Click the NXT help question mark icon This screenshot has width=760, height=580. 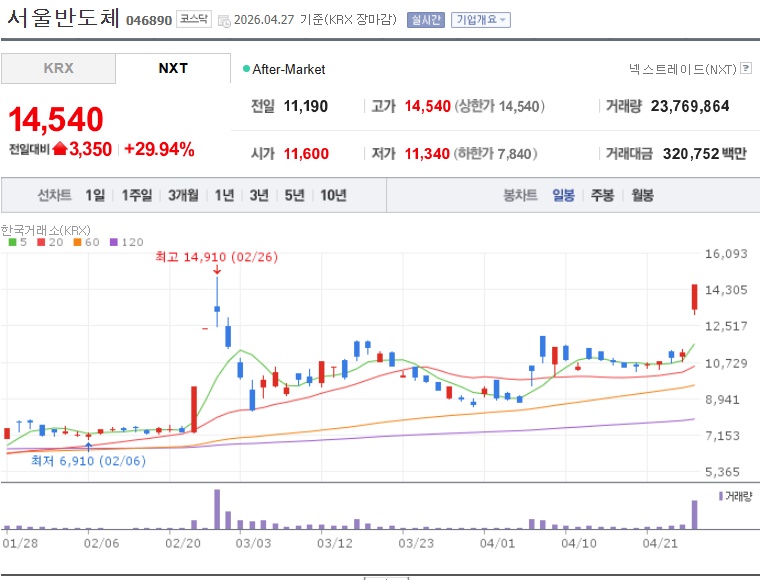[746, 68]
